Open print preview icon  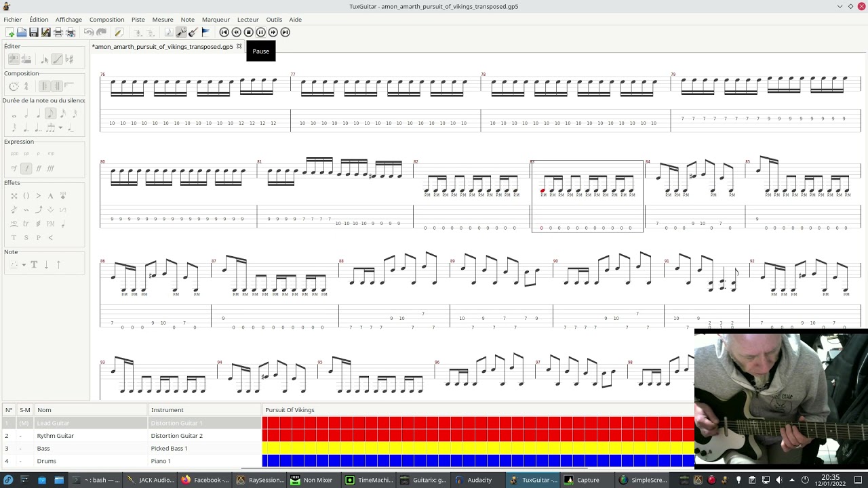click(x=71, y=32)
